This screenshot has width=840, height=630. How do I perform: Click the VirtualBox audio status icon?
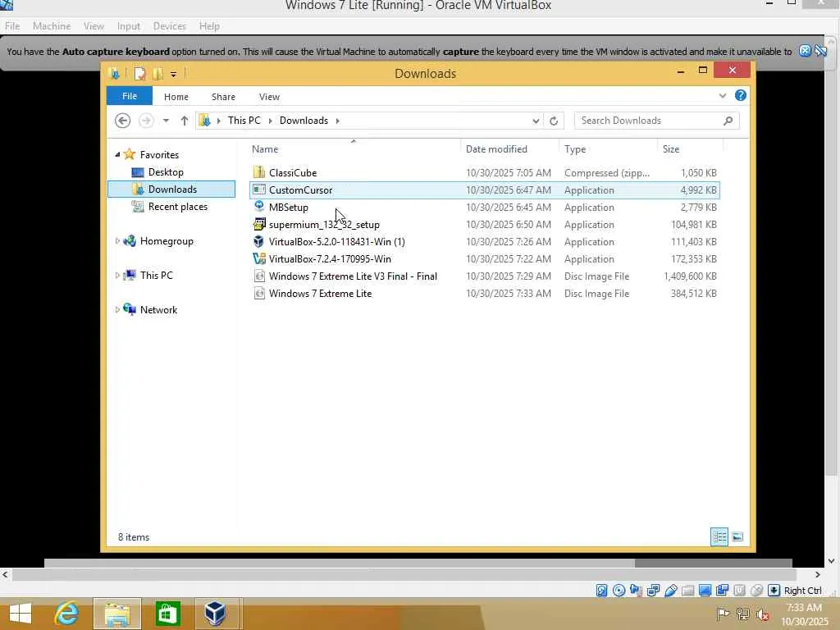[636, 591]
